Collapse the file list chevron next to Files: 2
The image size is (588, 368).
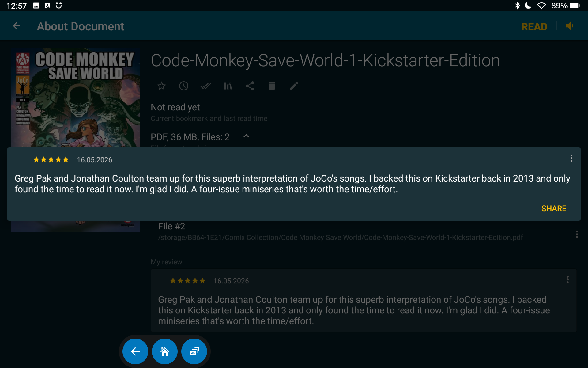[246, 136]
